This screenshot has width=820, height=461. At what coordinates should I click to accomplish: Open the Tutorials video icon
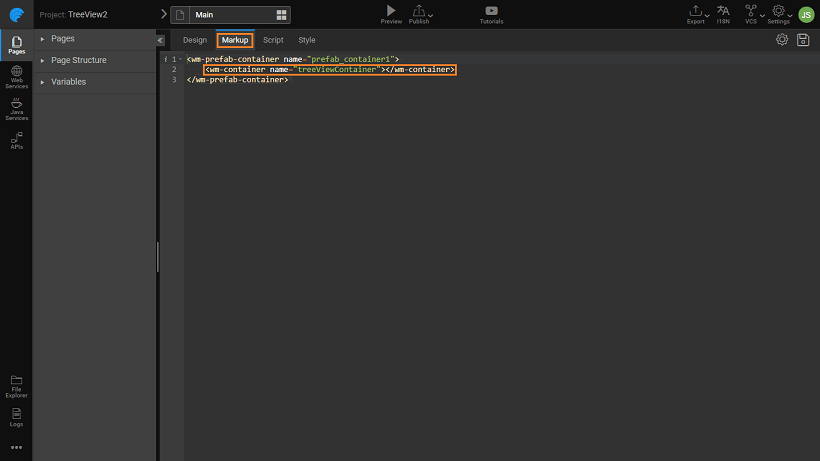pyautogui.click(x=491, y=11)
